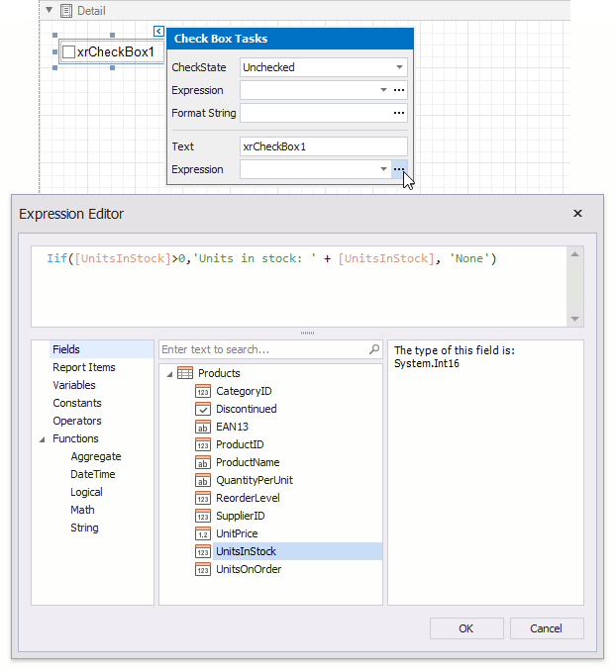Click the EAN13 string field icon
616x672 pixels.
(x=203, y=427)
